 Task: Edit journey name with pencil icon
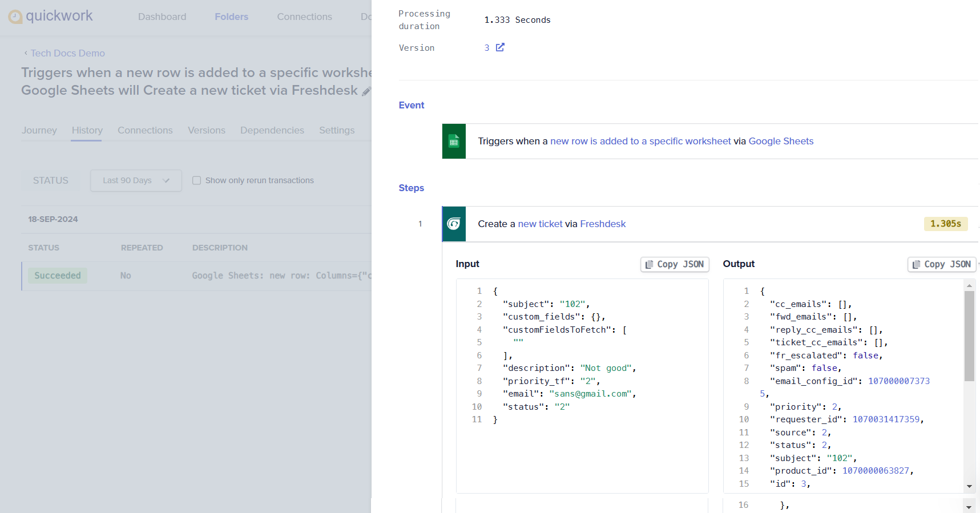tap(366, 91)
